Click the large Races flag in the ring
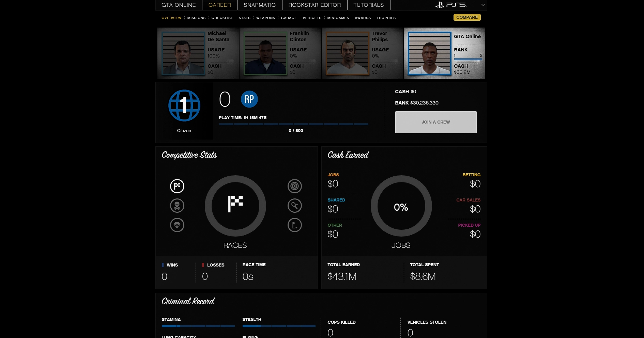Screen dimensions: 644x338 click(x=235, y=204)
